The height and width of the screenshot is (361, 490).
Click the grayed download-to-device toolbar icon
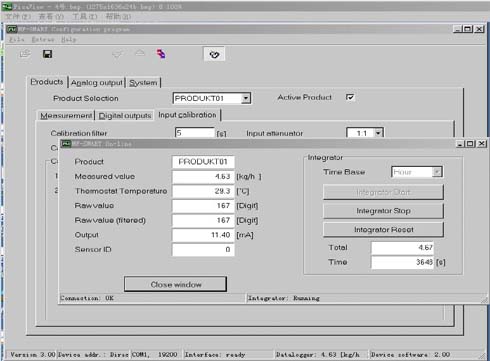click(118, 53)
